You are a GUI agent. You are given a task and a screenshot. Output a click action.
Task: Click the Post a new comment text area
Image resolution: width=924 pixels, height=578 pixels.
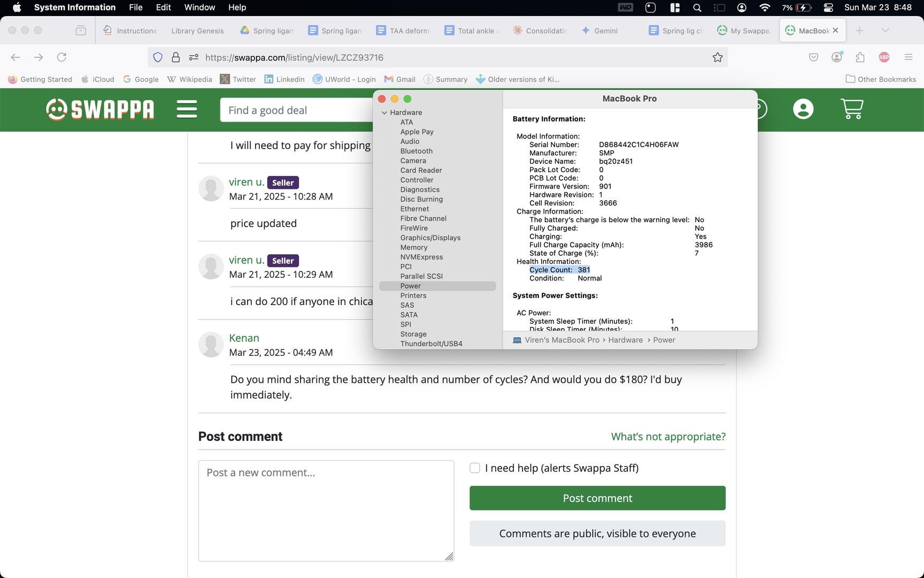coord(326,511)
